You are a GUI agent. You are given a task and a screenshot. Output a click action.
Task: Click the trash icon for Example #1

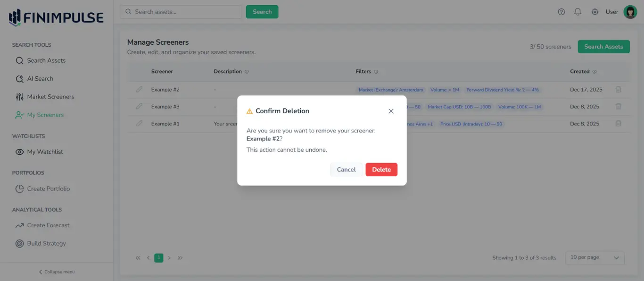[618, 124]
